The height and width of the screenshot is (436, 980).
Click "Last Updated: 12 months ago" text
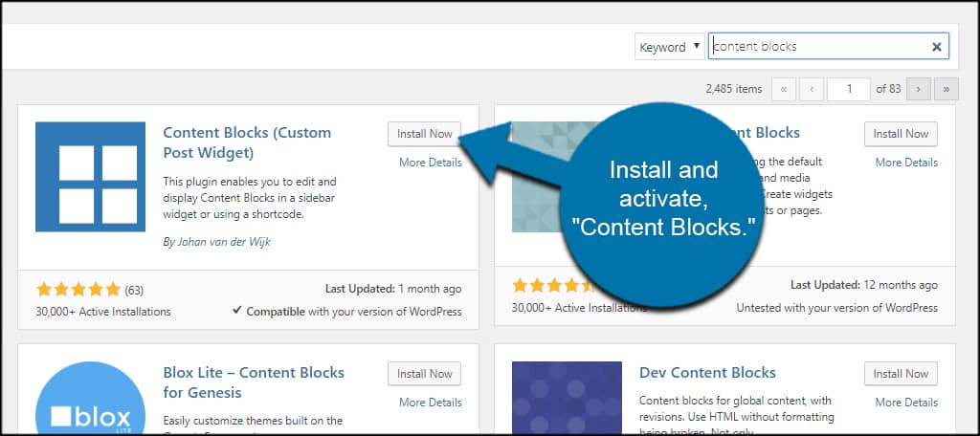click(864, 285)
